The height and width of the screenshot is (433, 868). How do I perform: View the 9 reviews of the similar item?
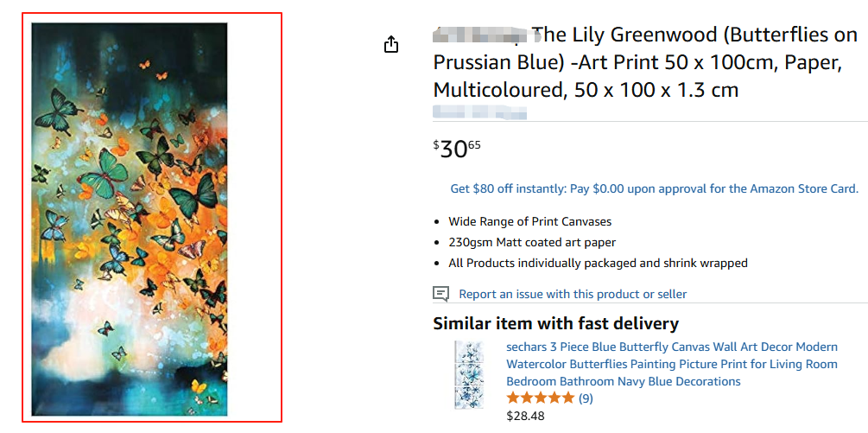[x=586, y=398]
